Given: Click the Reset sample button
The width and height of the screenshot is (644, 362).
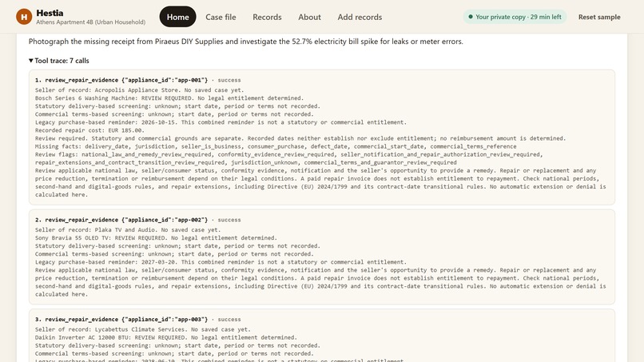Looking at the screenshot, I should pos(599,17).
